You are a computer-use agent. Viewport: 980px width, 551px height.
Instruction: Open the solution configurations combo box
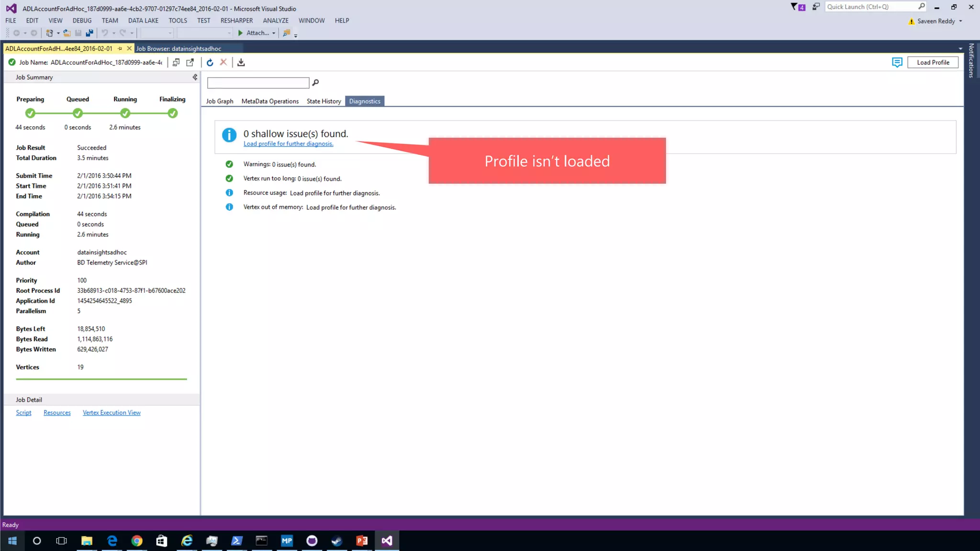point(156,33)
